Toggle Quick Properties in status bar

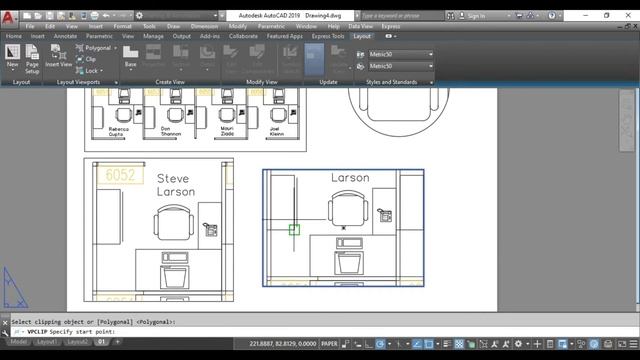pos(550,344)
